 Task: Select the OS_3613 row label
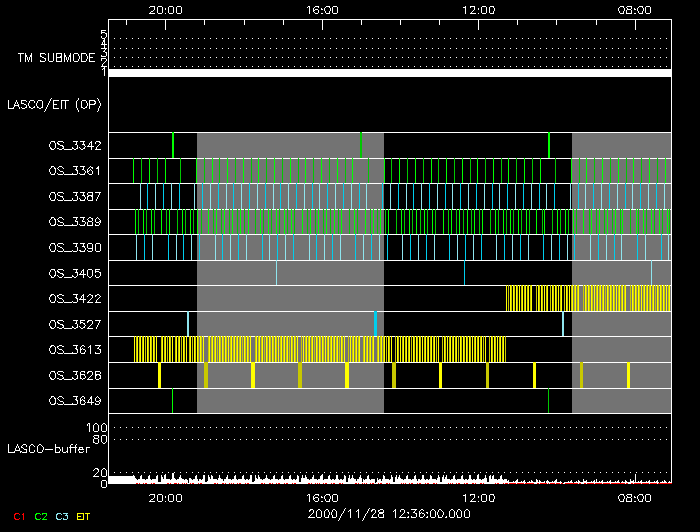(x=75, y=350)
